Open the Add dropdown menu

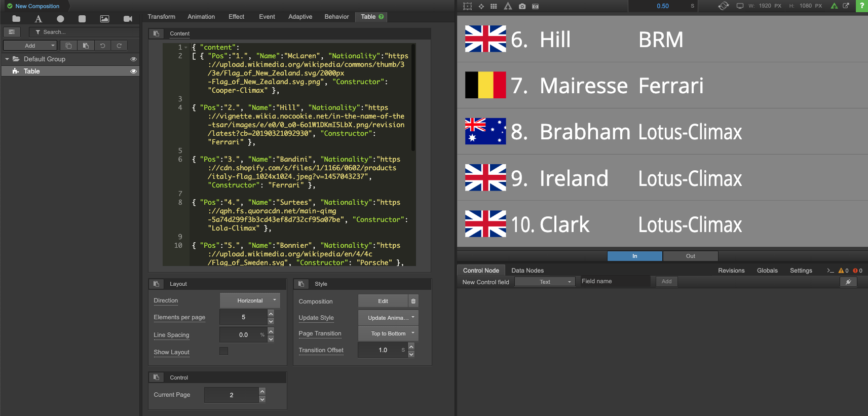pos(30,46)
